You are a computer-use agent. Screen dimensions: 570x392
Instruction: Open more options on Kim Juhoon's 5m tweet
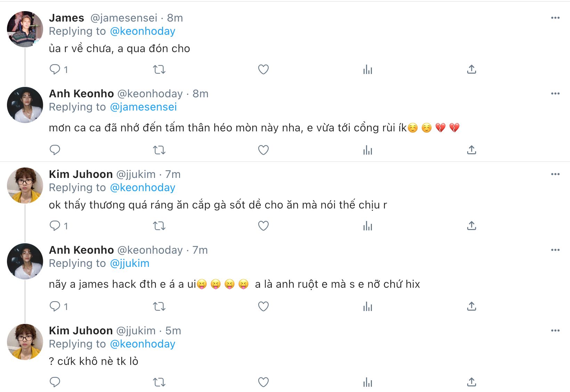(x=555, y=330)
